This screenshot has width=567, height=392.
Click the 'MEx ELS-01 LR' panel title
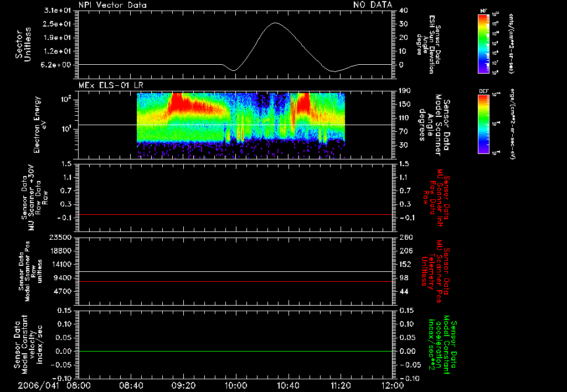coord(111,85)
